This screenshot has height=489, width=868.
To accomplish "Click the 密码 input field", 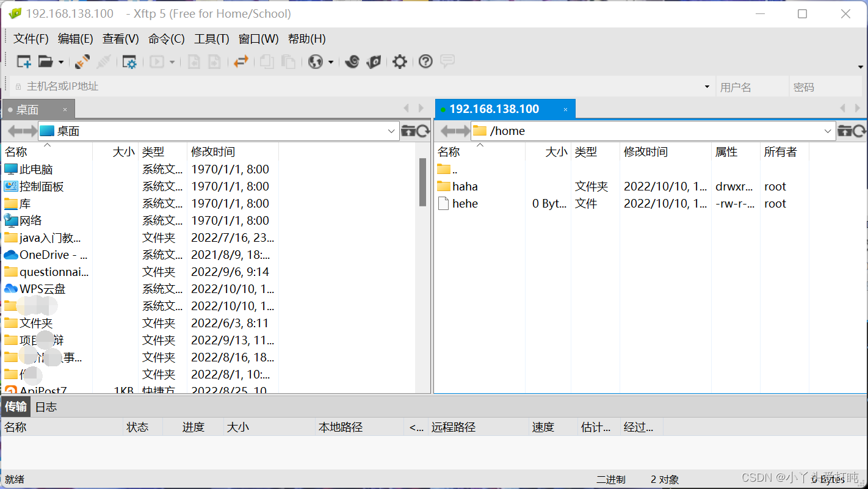I will 826,87.
